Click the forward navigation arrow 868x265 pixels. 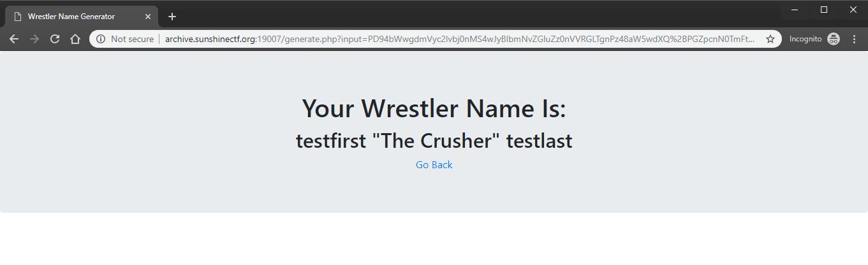click(x=34, y=39)
